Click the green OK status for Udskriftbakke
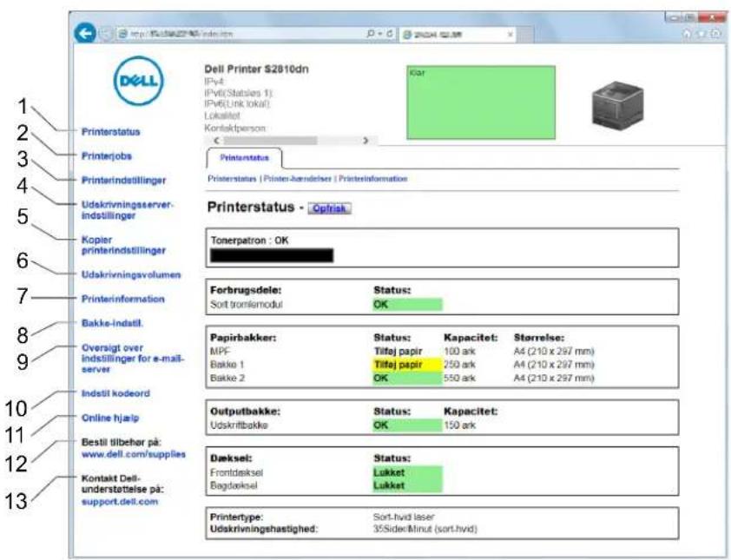This screenshot has width=731, height=560. (x=407, y=425)
